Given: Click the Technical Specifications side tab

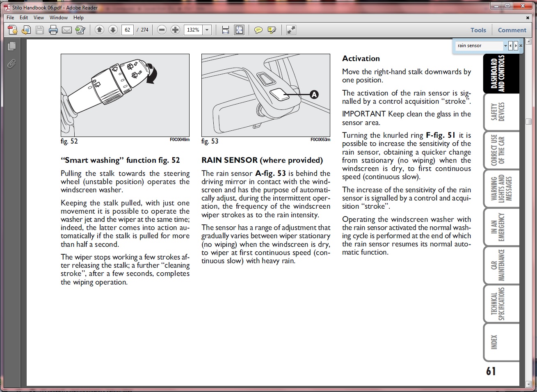Looking at the screenshot, I should [501, 304].
